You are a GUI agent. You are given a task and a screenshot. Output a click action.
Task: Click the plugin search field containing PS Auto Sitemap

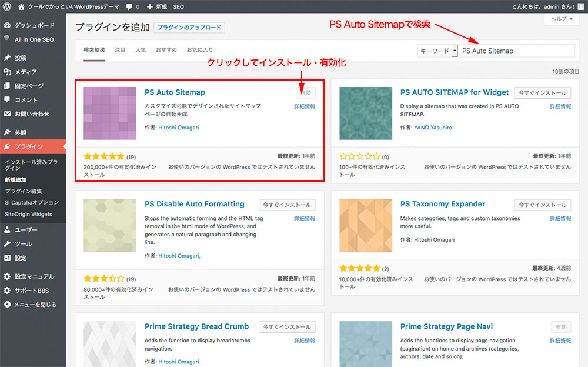coord(517,51)
